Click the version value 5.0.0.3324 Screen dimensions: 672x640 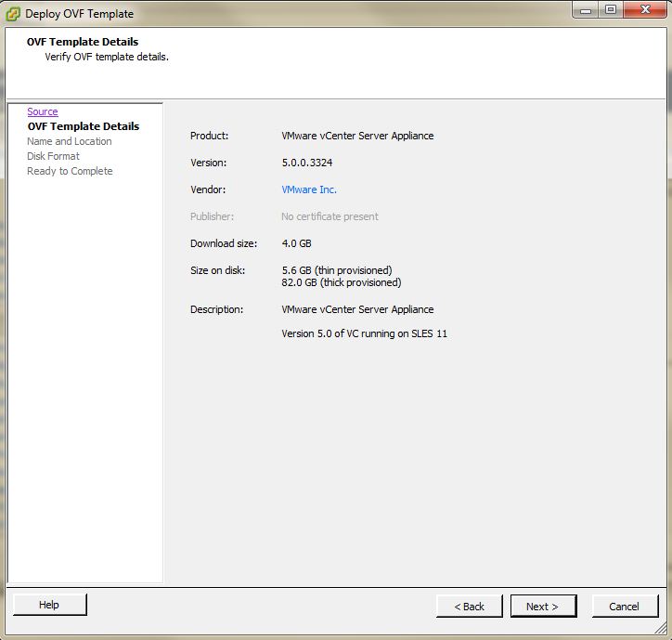[x=307, y=163]
